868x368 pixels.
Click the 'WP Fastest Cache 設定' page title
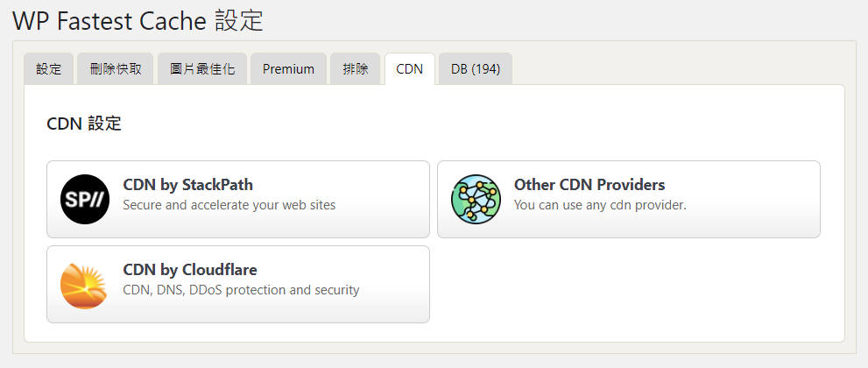click(x=138, y=20)
